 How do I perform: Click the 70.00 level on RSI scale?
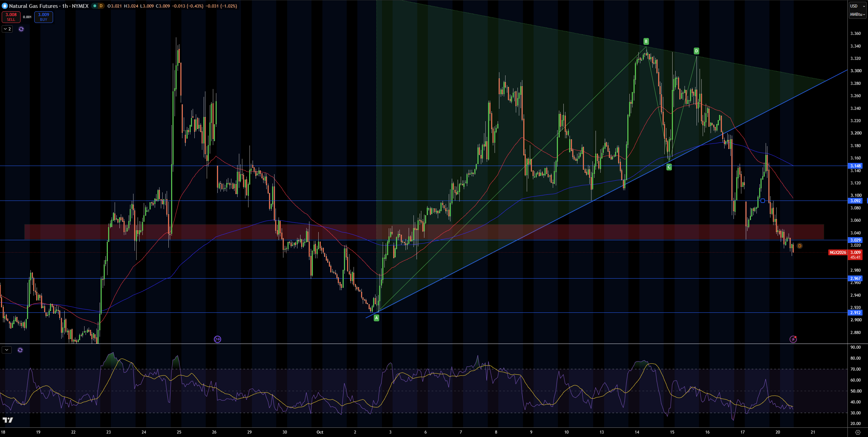point(855,369)
